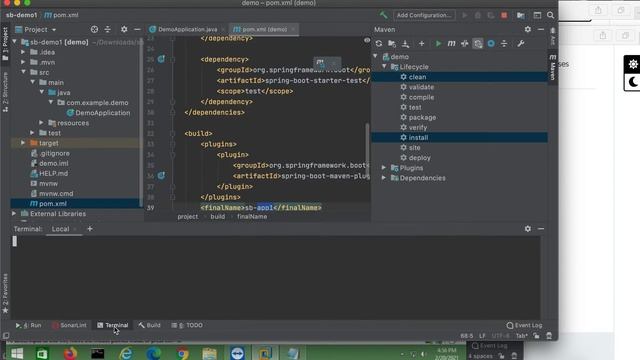
Task: Select the package lifecycle goal
Action: point(422,117)
